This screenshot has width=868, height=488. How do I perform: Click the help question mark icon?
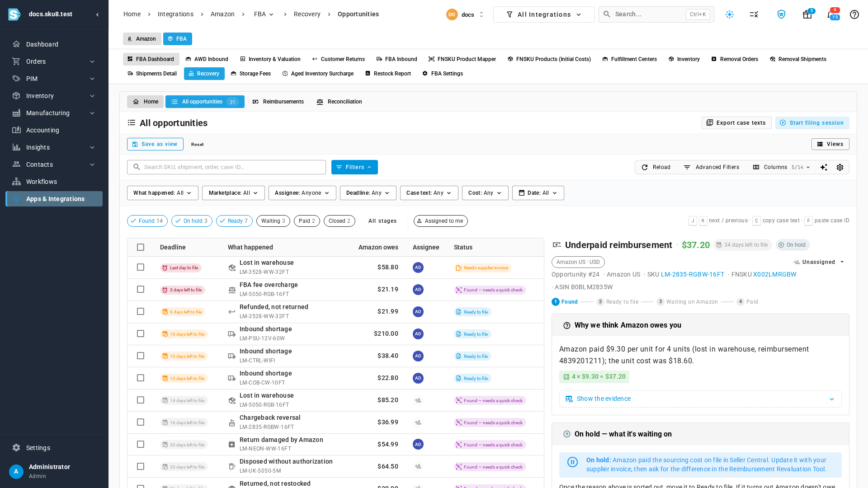[x=854, y=14]
